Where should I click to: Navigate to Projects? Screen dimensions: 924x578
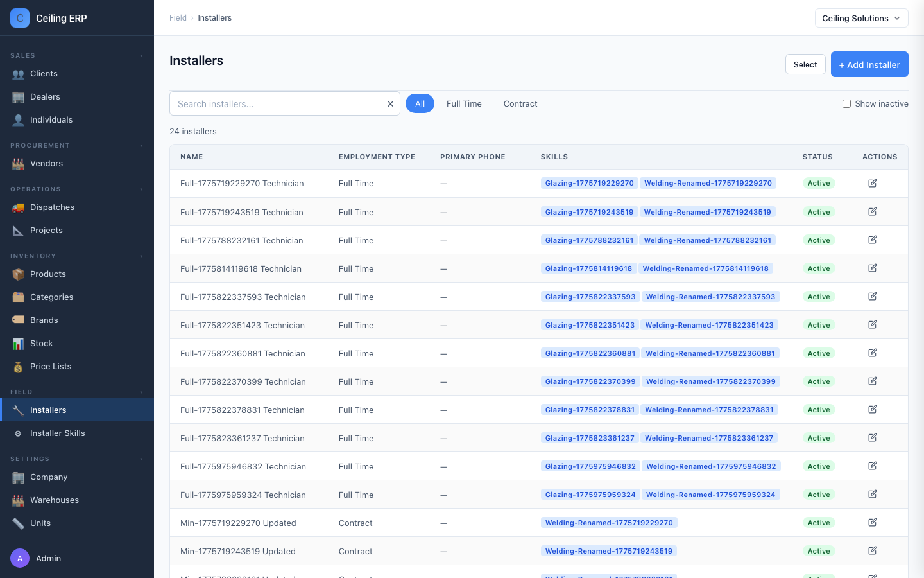pyautogui.click(x=77, y=231)
